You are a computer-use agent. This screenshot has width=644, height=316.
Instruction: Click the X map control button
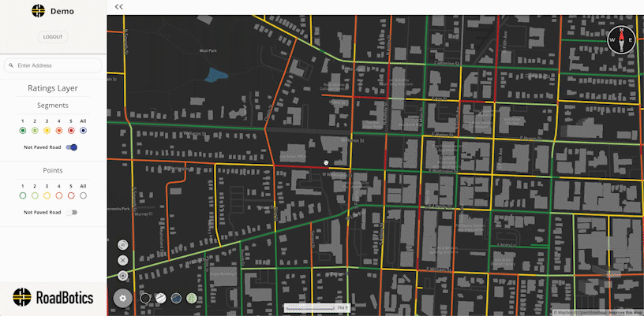coord(123,260)
